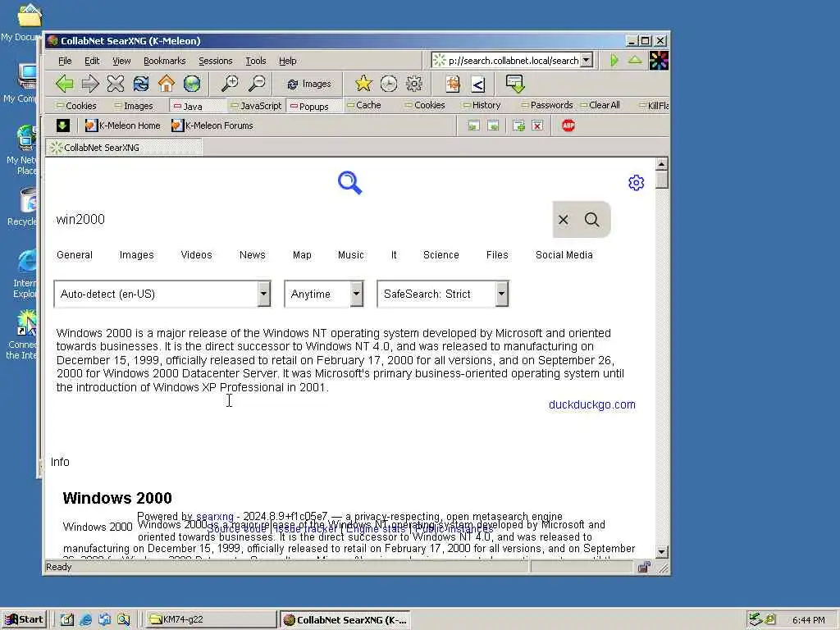Select the CollabNet SearXNG browser tab

pos(125,148)
